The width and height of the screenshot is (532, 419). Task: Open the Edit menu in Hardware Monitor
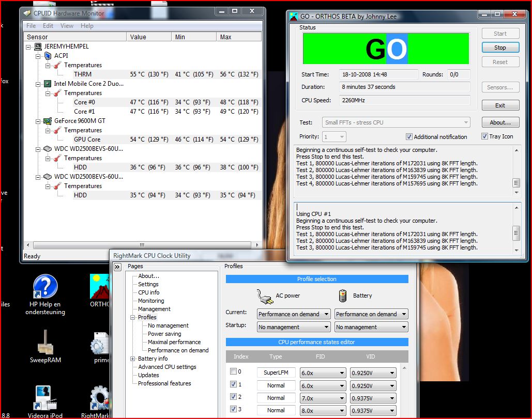(x=48, y=26)
